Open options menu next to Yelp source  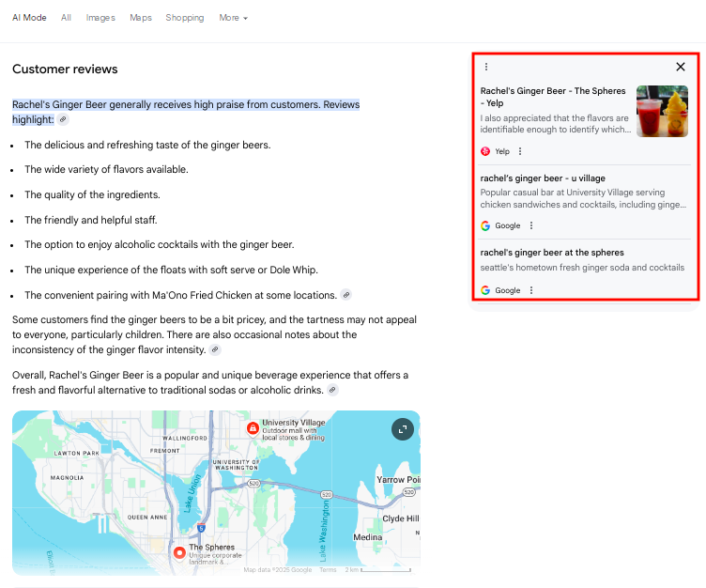click(x=520, y=151)
